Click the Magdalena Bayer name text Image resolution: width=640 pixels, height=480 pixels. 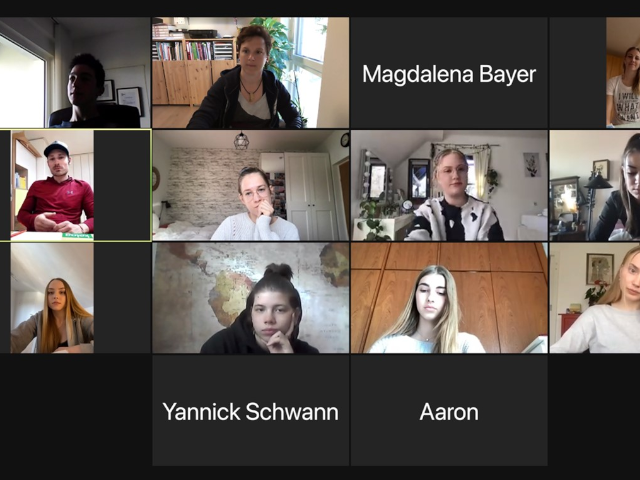coord(449,75)
